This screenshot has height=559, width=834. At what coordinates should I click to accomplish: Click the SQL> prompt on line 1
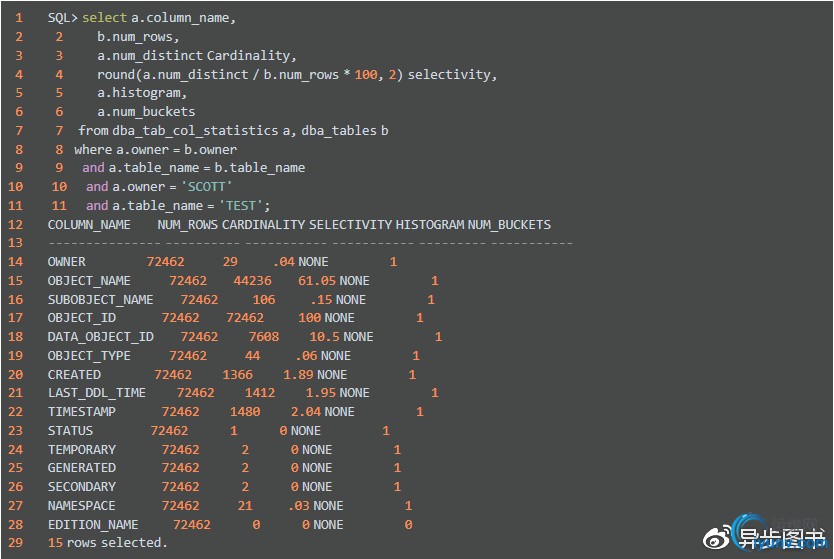click(x=63, y=18)
